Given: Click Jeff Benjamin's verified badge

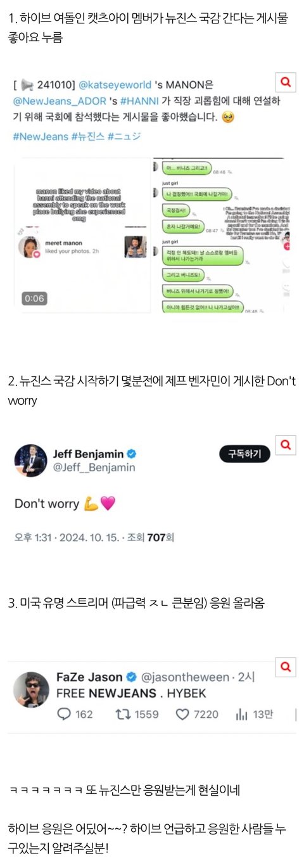Looking at the screenshot, I should (132, 455).
